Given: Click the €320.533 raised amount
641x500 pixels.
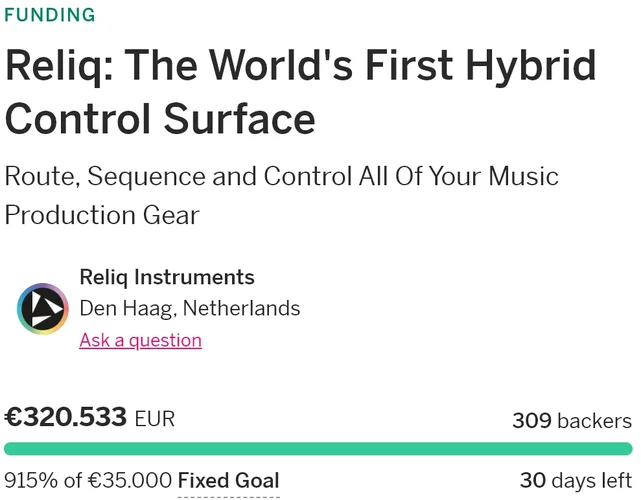Looking at the screenshot, I should [x=66, y=417].
